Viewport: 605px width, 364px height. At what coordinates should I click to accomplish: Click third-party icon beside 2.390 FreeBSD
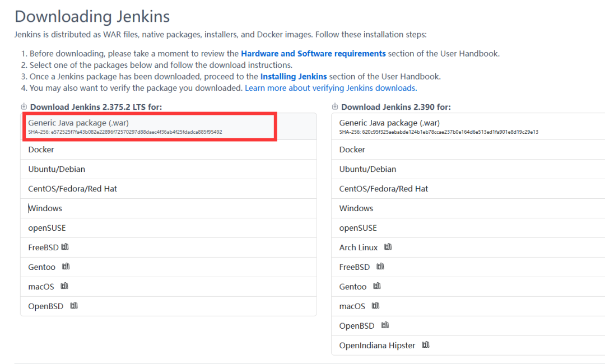(x=380, y=267)
